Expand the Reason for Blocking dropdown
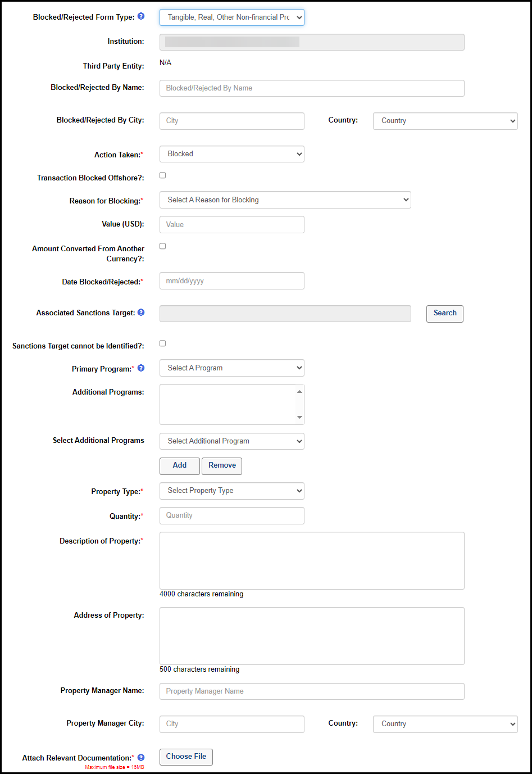The image size is (532, 774). tap(285, 200)
